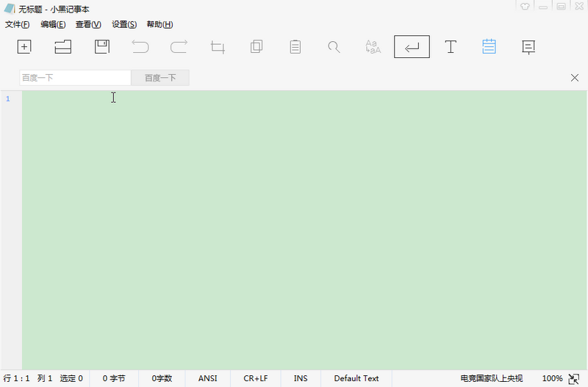Click the Save floppy disk icon
Screen dimensions: 588x387
[x=102, y=47]
